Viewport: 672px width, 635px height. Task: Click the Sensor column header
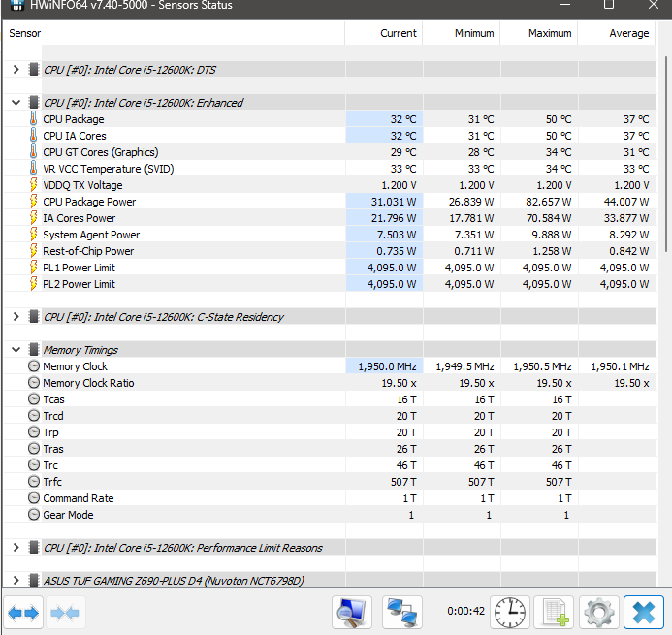click(174, 33)
